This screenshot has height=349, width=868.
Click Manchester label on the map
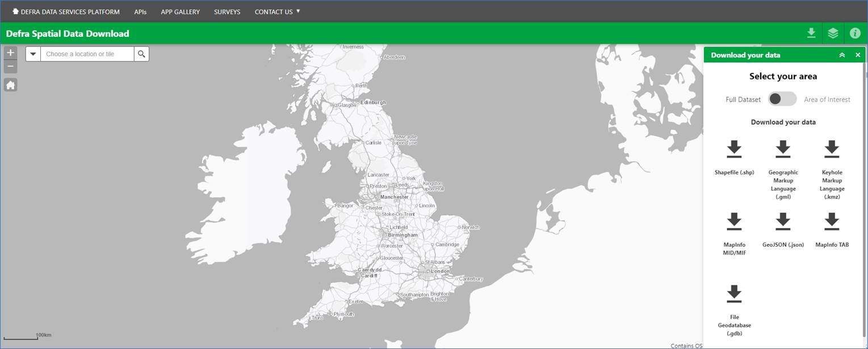click(x=395, y=197)
